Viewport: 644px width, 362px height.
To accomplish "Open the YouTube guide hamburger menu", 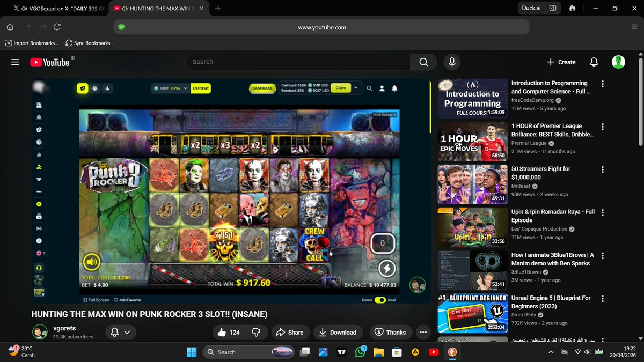I will coord(15,62).
